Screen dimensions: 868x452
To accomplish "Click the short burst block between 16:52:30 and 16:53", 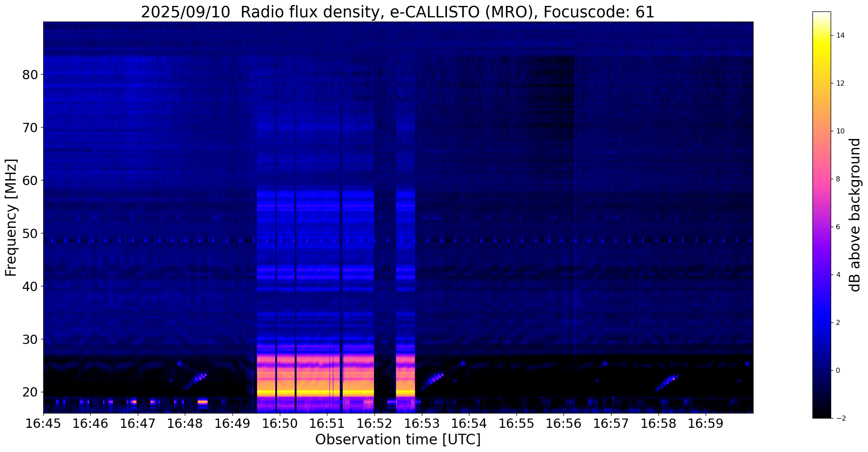I will tap(405, 301).
